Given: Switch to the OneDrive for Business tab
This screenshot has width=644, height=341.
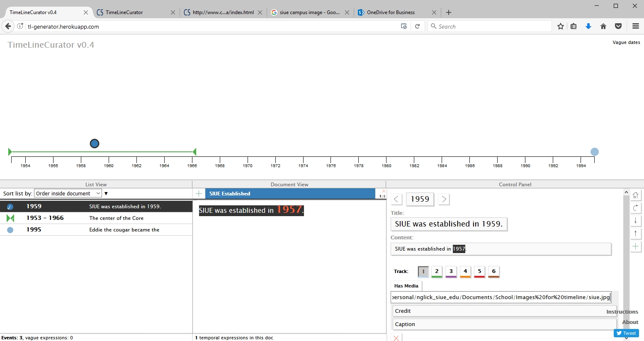Looking at the screenshot, I should tap(391, 12).
